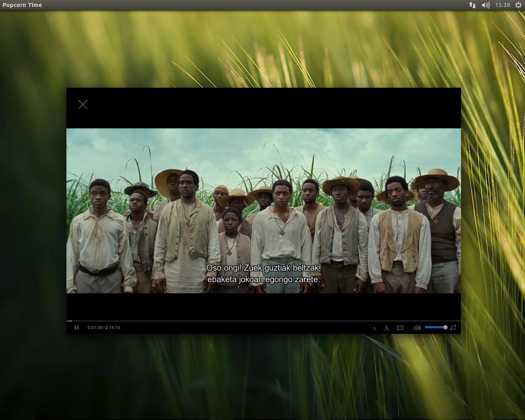Toggle fullscreen mode in the player
Image resolution: width=525 pixels, height=420 pixels.
(x=453, y=327)
